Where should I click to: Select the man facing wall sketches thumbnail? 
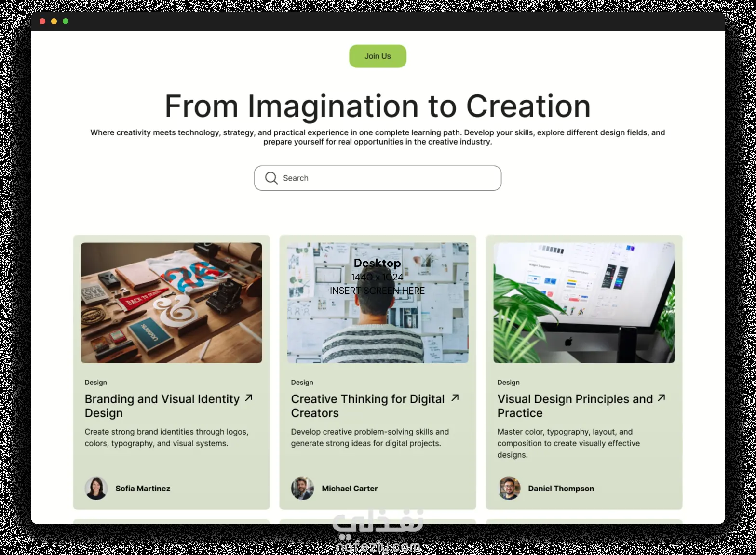pyautogui.click(x=378, y=303)
